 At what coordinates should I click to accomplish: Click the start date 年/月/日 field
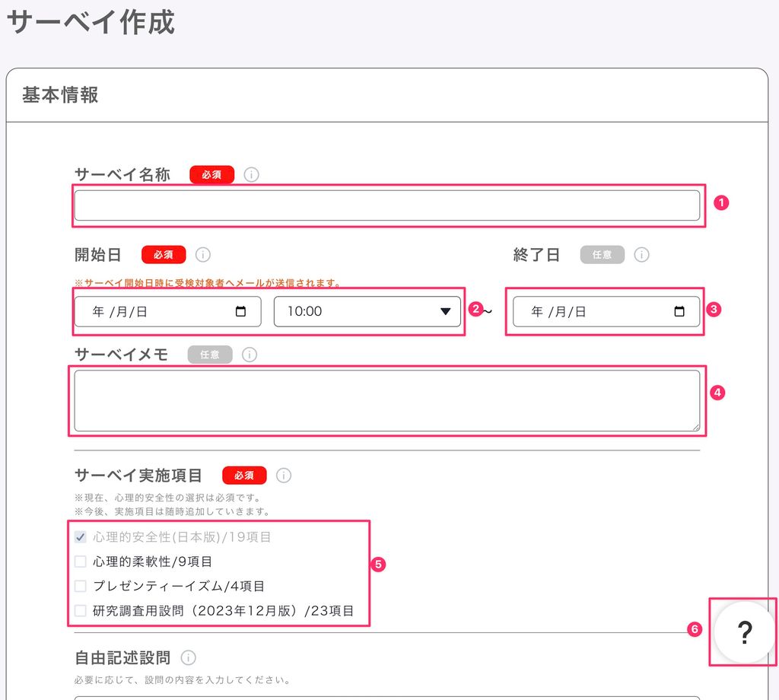(152, 311)
